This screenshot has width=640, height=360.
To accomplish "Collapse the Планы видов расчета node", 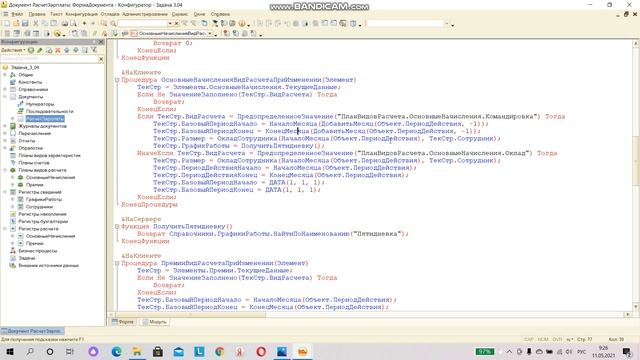I will [x=5, y=170].
